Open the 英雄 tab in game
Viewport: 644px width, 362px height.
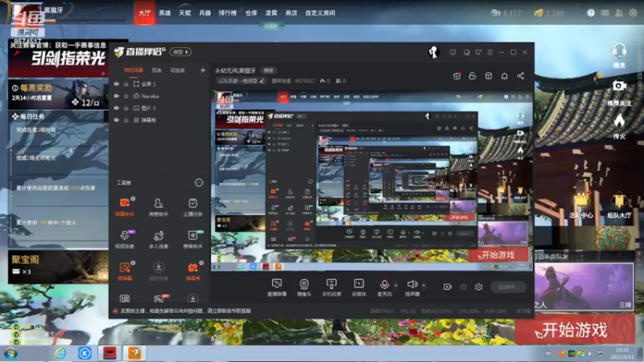click(x=165, y=13)
